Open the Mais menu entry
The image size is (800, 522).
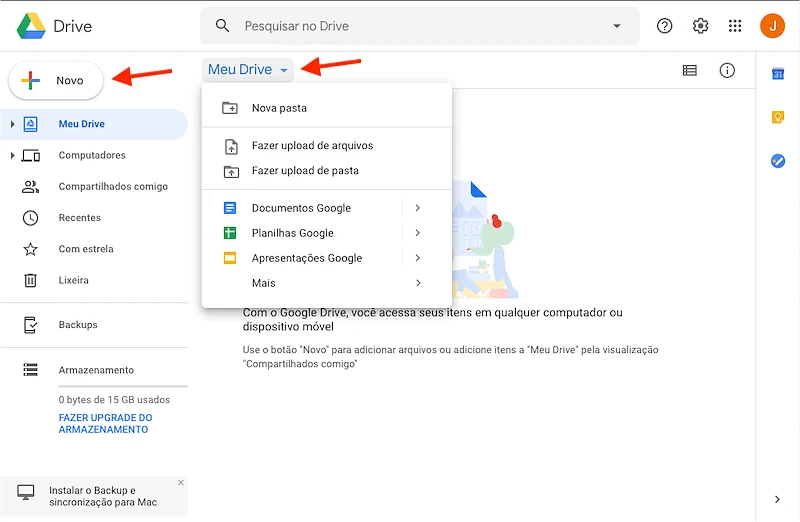327,283
